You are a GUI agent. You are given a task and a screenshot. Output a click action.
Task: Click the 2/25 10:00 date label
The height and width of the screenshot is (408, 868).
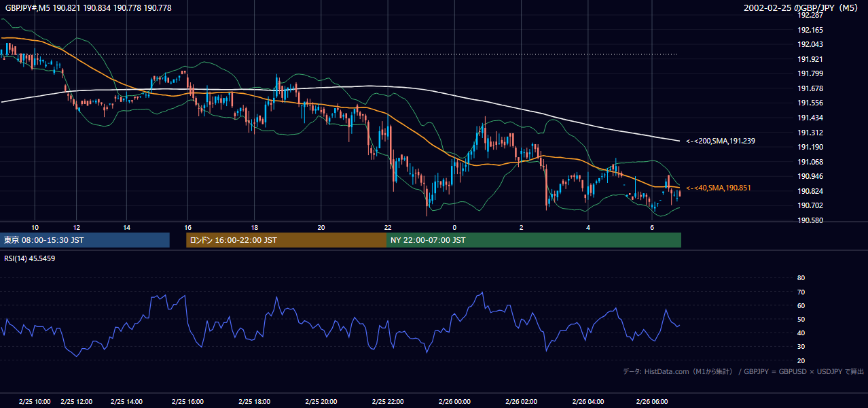tap(35, 402)
